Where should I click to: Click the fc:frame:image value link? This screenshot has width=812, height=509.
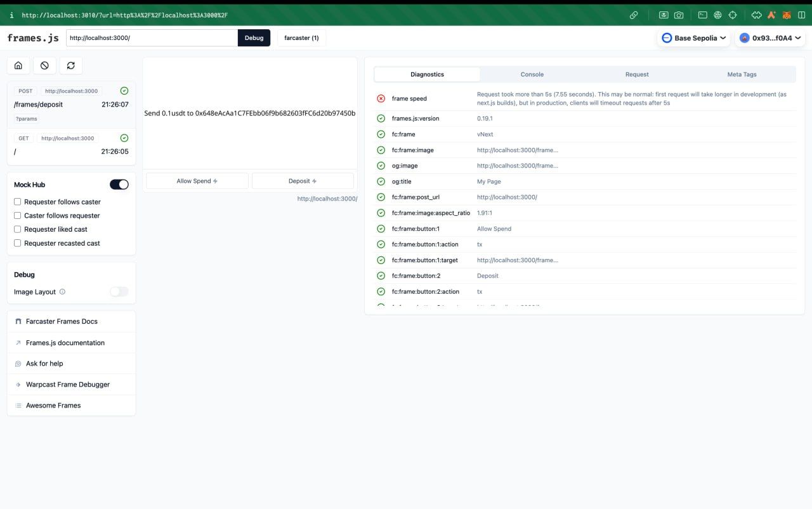pyautogui.click(x=518, y=150)
